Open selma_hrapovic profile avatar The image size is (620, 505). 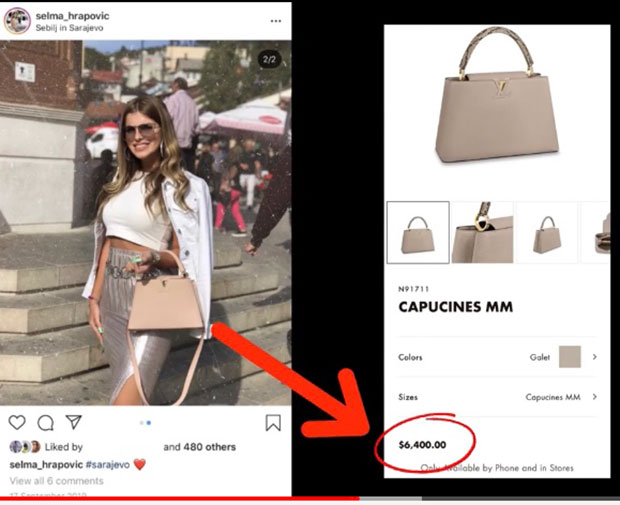click(17, 21)
